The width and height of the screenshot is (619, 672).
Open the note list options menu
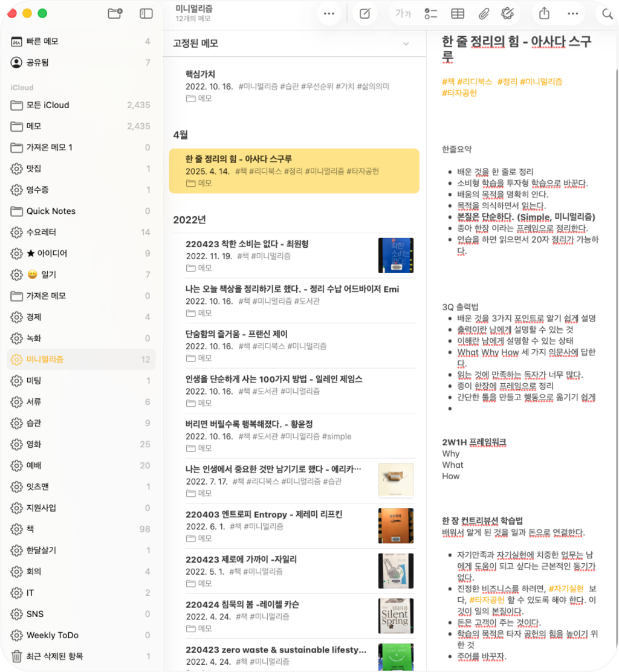click(x=329, y=13)
